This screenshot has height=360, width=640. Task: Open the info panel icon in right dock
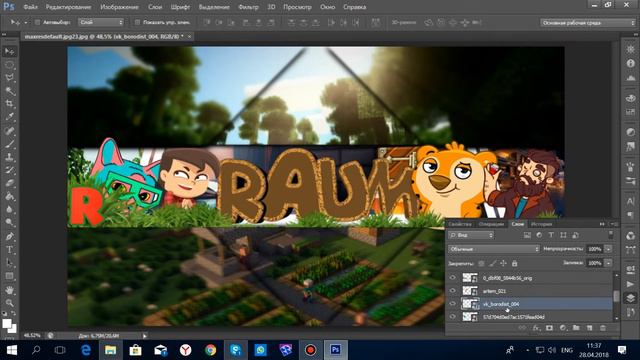click(x=631, y=63)
